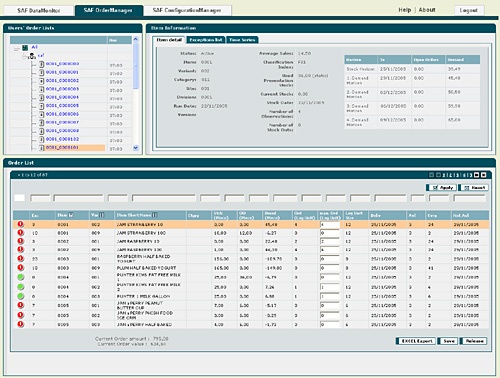The width and height of the screenshot is (500, 378).
Task: Click the Release button
Action: 473,341
